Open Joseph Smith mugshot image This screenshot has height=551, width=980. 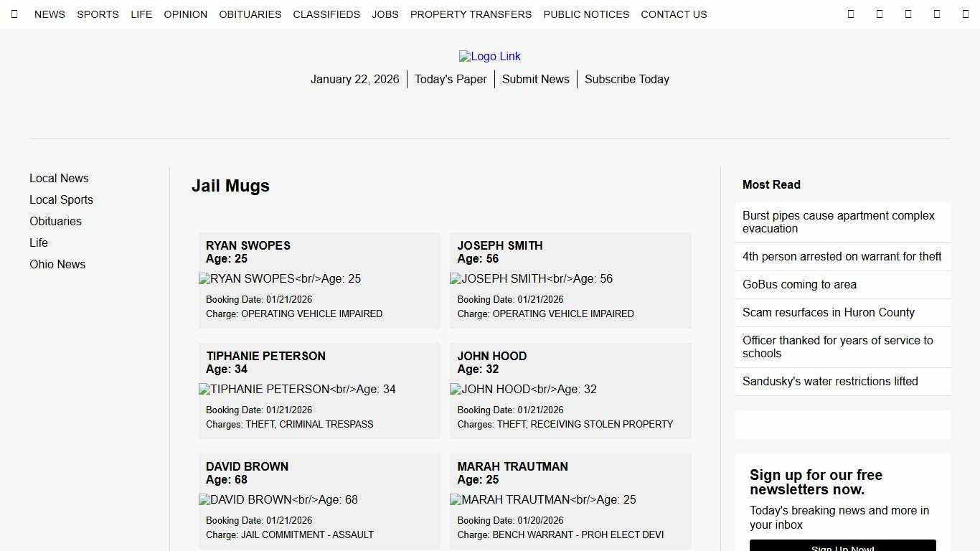pos(531,279)
